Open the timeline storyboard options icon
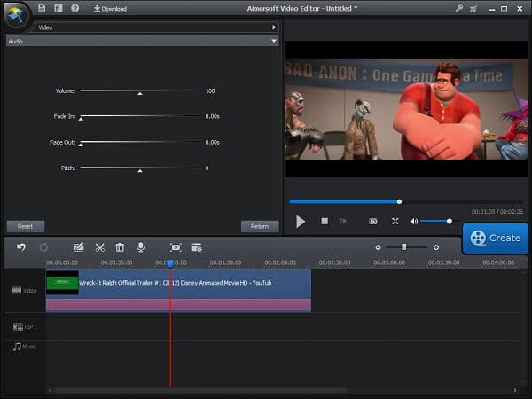532x399 pixels. coord(197,247)
